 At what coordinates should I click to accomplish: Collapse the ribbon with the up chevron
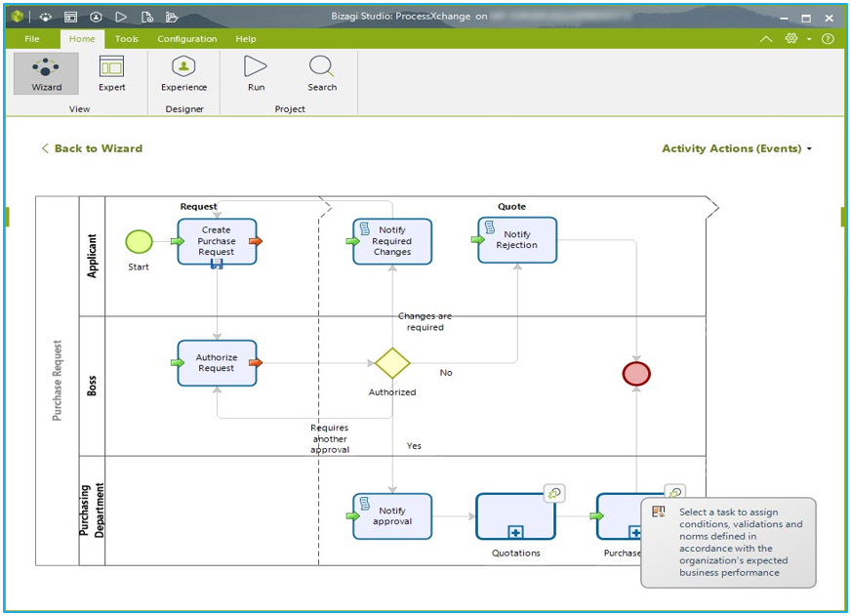pyautogui.click(x=766, y=39)
